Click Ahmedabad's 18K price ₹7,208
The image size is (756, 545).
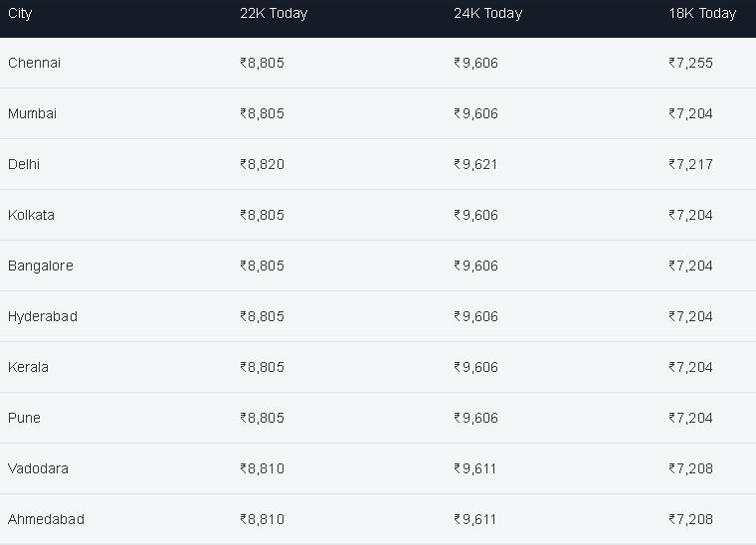(691, 519)
